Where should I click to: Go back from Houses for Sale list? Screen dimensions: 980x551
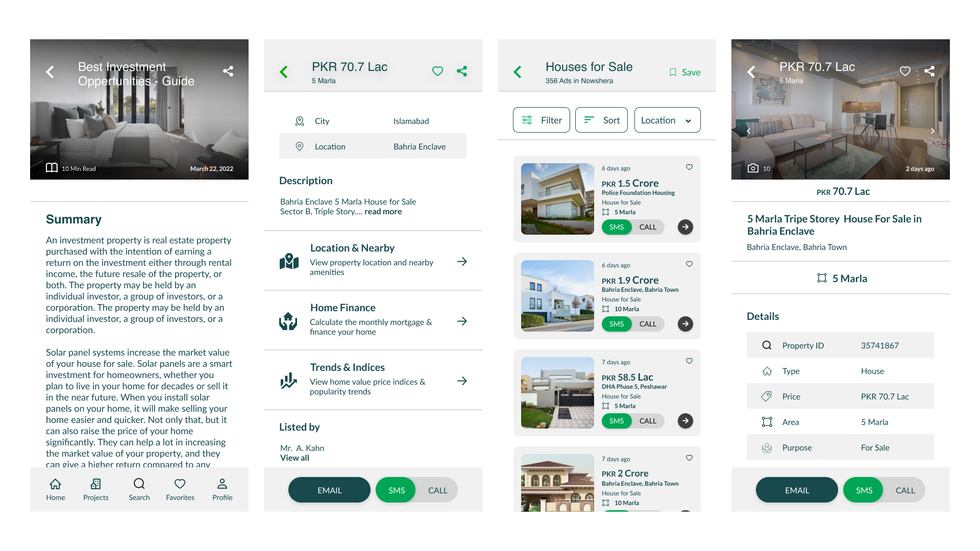click(x=518, y=72)
